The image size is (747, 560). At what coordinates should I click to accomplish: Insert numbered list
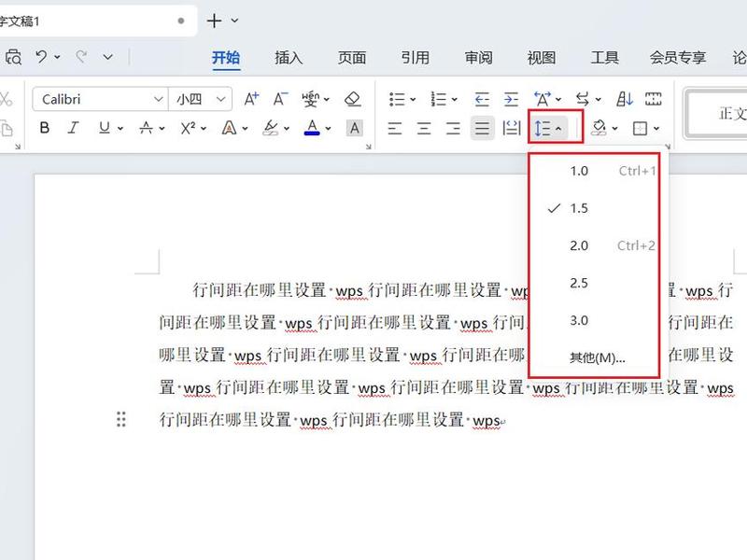(x=438, y=99)
